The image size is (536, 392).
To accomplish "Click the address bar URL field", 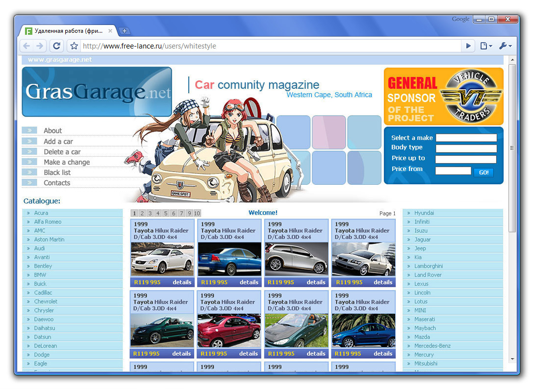I will (x=270, y=46).
